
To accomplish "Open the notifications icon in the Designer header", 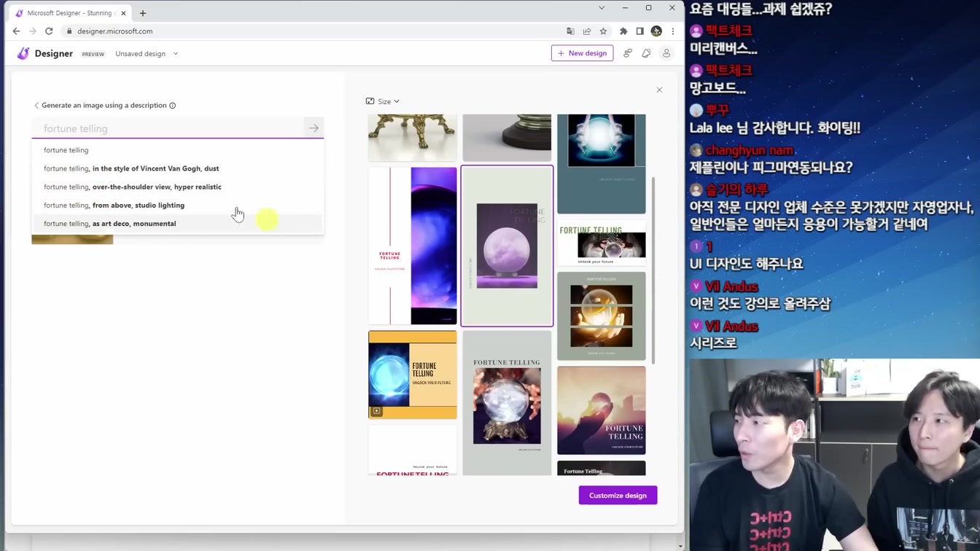I will [647, 53].
